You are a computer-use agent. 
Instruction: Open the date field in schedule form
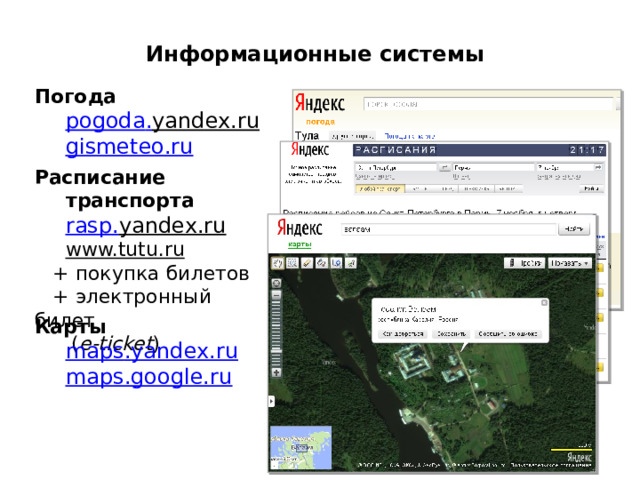click(569, 167)
